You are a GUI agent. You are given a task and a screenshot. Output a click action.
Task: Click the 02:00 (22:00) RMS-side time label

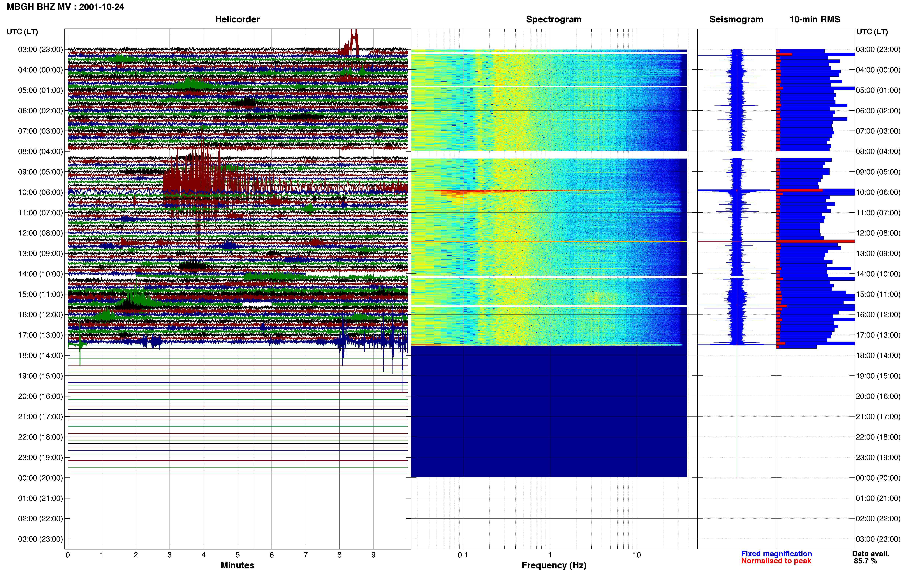click(878, 519)
